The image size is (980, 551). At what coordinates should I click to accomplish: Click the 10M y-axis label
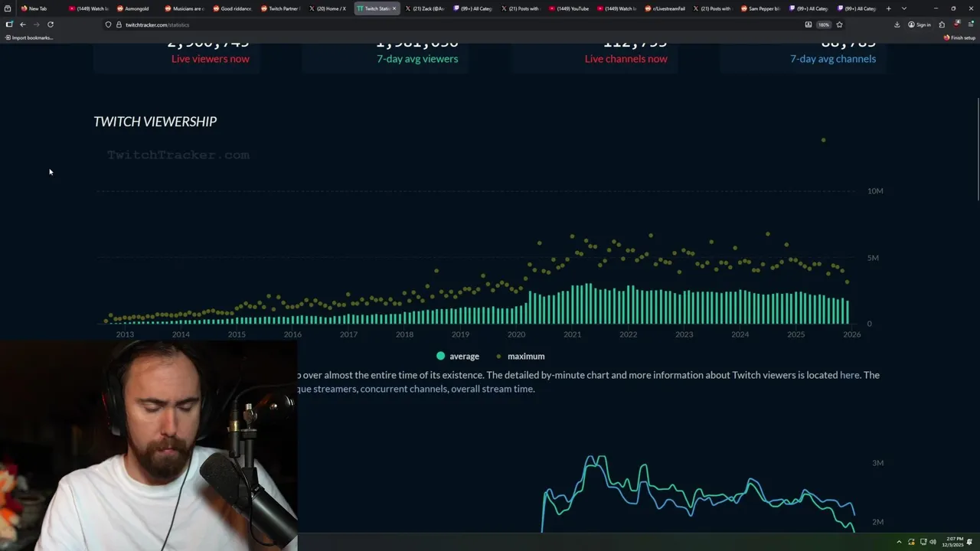click(875, 191)
